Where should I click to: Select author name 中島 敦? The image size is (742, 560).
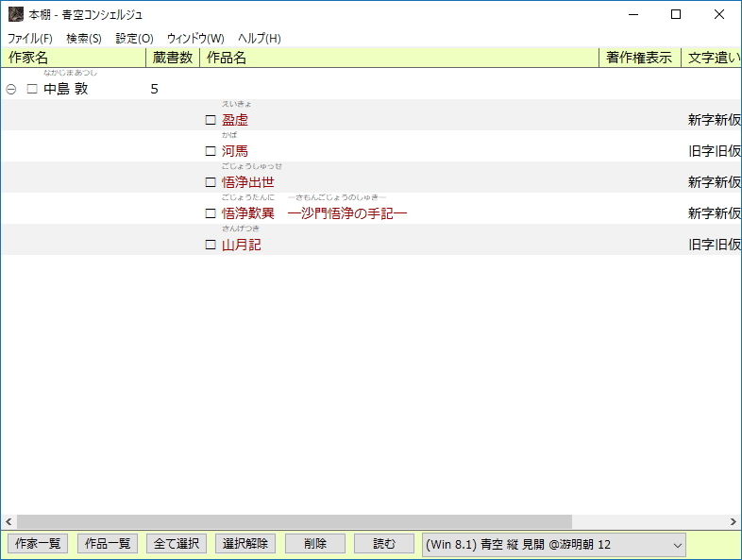point(66,89)
